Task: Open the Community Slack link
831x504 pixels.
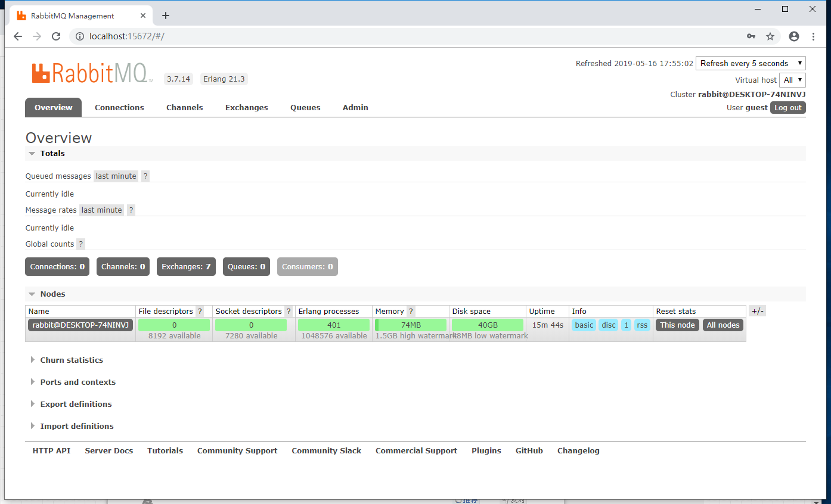Action: coord(327,450)
